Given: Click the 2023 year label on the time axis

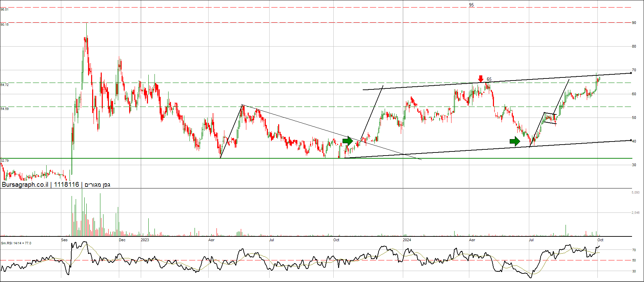Looking at the screenshot, I should [145, 240].
